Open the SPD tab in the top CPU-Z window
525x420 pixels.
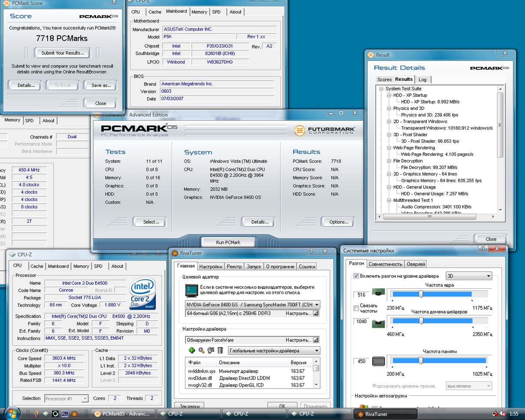click(216, 12)
